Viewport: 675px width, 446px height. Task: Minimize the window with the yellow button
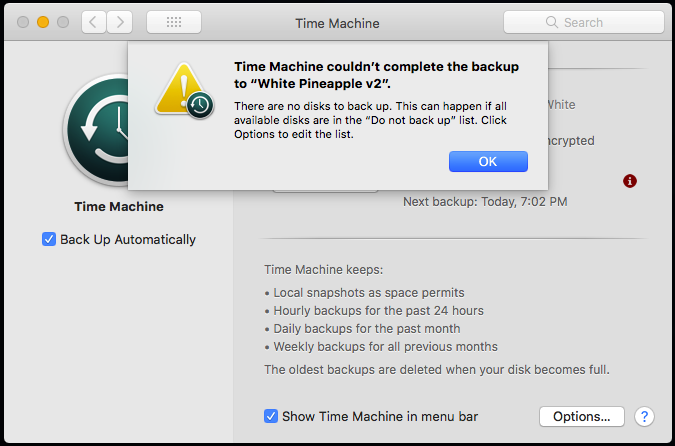click(x=43, y=22)
